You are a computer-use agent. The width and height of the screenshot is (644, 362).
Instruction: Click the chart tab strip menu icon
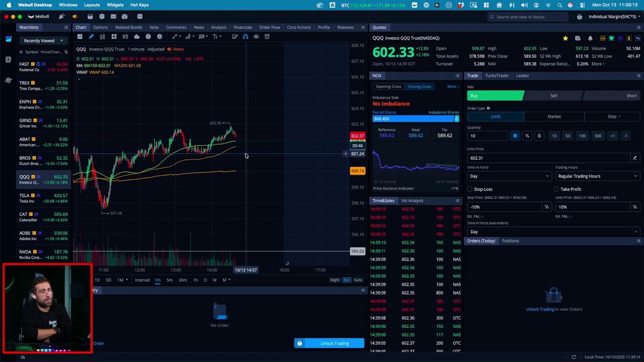point(363,28)
